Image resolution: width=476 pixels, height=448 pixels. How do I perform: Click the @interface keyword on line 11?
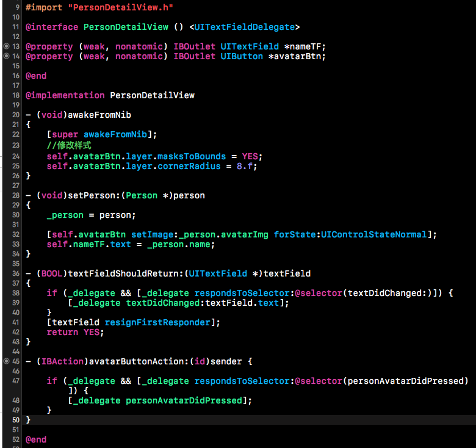point(52,27)
